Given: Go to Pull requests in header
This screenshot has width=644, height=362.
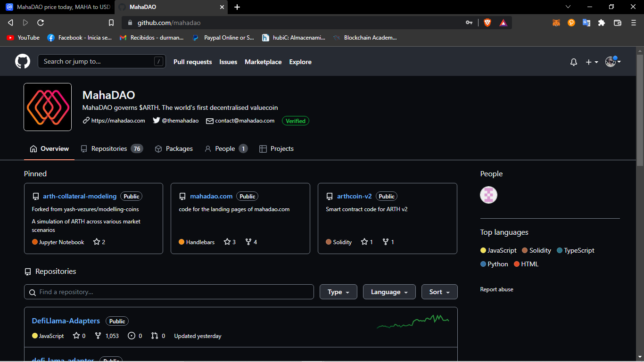Looking at the screenshot, I should coord(193,62).
